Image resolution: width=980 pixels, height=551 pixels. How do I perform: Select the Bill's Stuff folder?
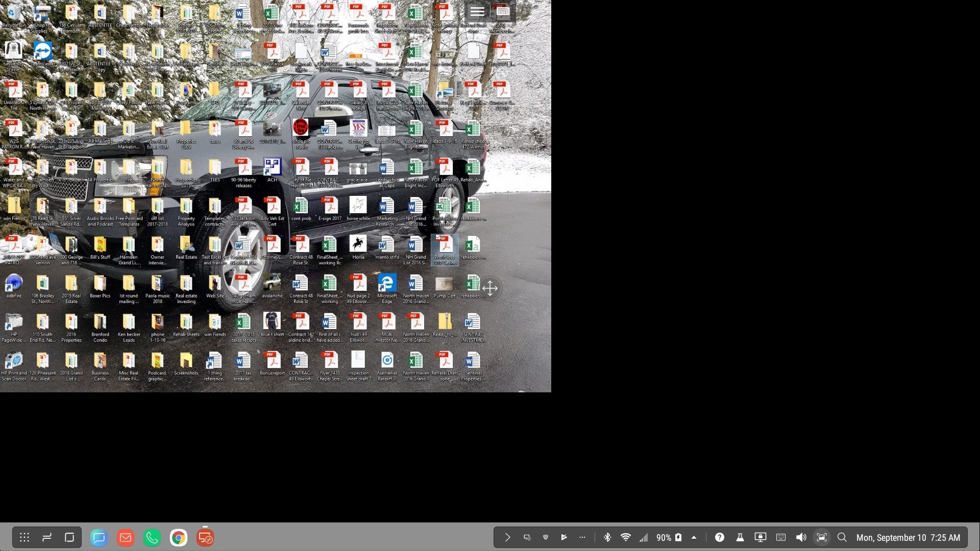(x=100, y=247)
